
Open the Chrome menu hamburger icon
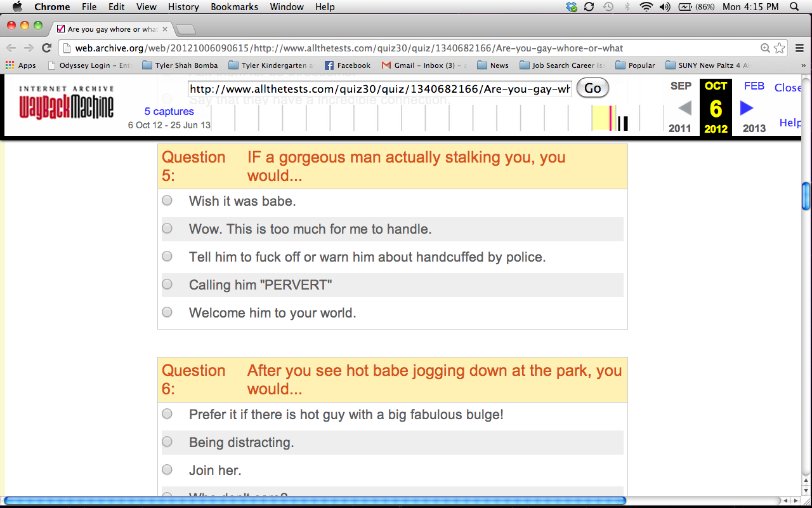pos(800,48)
